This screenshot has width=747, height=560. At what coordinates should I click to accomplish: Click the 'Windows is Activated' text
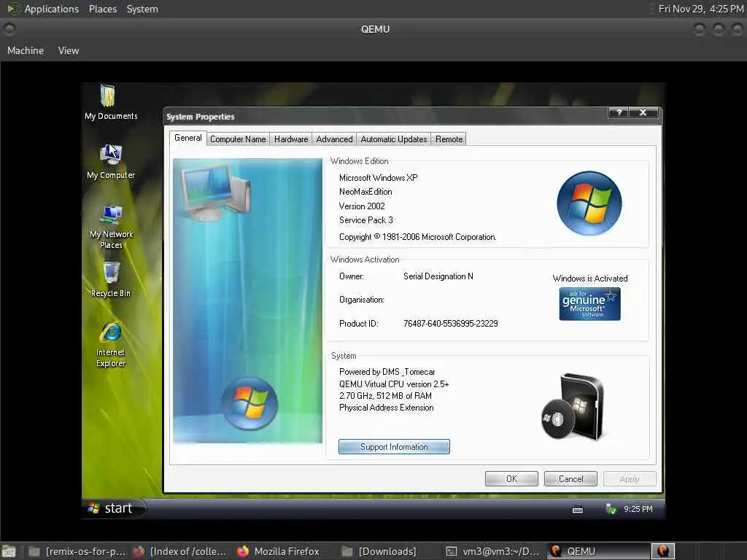[589, 279]
